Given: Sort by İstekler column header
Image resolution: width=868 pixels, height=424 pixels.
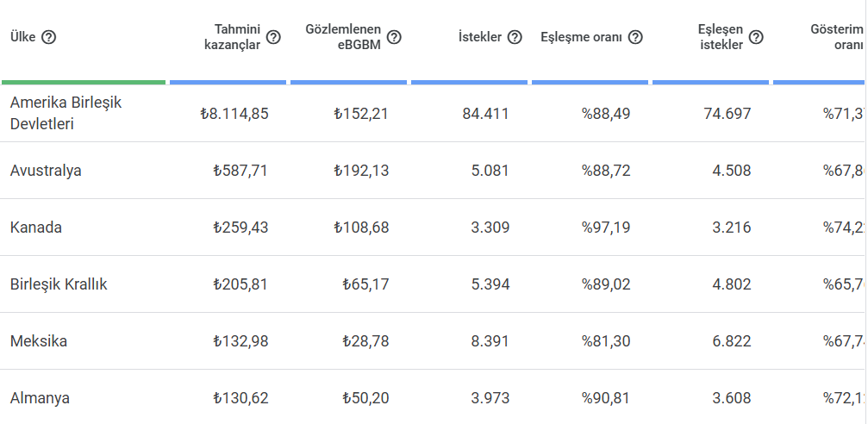Looking at the screenshot, I should [480, 38].
